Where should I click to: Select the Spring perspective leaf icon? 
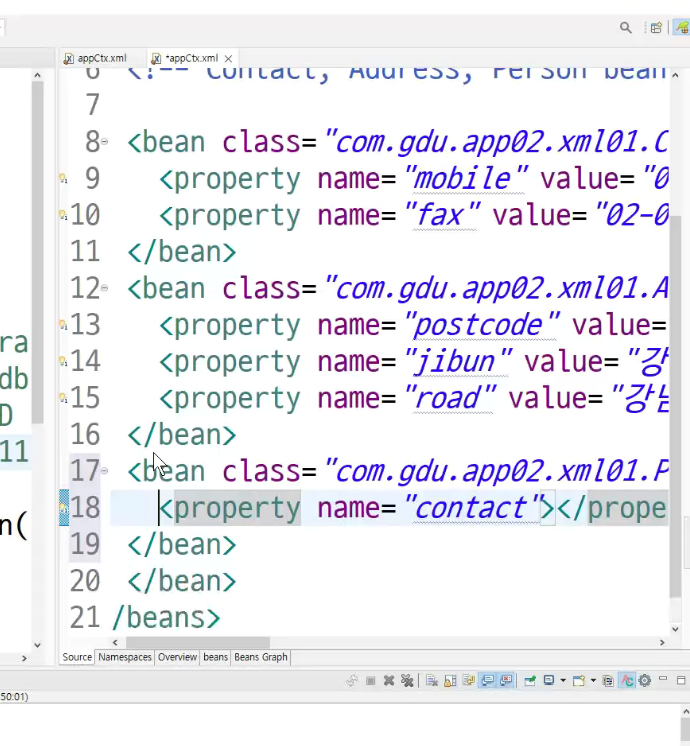coord(682,28)
